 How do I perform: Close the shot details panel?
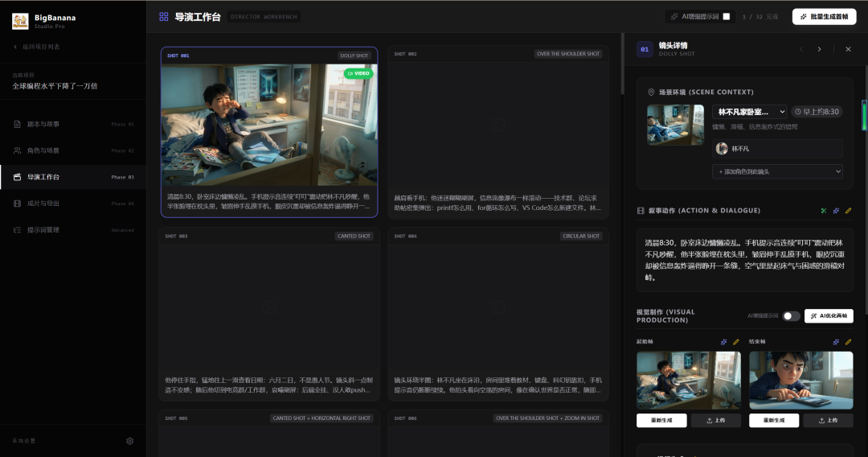847,49
